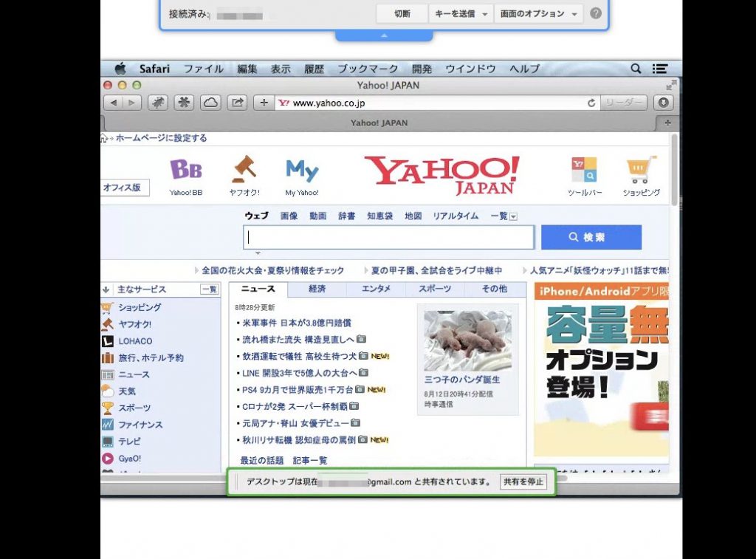Open Spotlight search magnifier icon
This screenshot has height=559, width=756.
click(x=636, y=69)
